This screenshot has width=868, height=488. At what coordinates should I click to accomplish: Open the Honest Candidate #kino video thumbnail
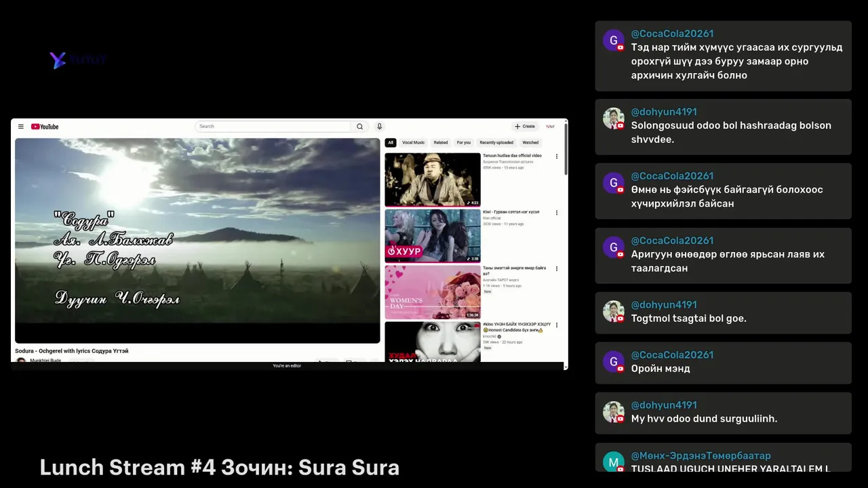coord(433,342)
